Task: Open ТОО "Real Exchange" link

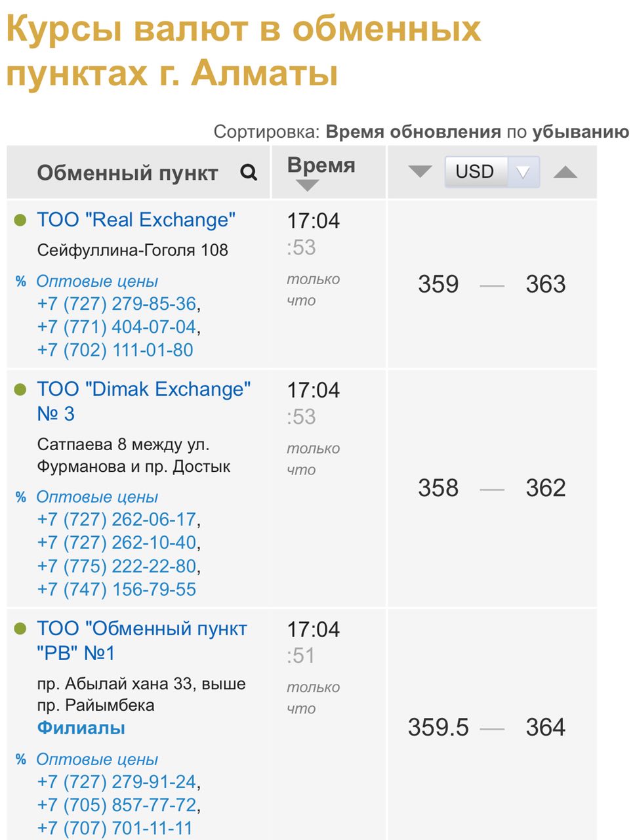Action: (136, 220)
